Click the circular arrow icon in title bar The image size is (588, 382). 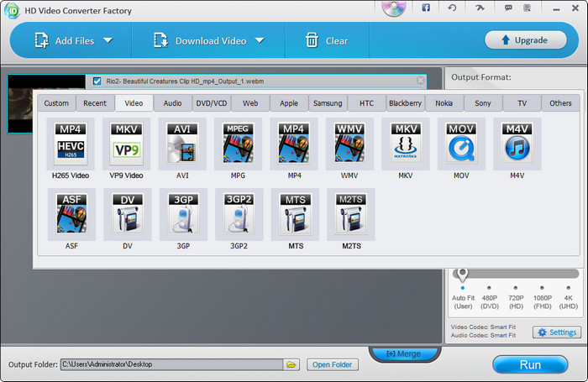coord(452,8)
